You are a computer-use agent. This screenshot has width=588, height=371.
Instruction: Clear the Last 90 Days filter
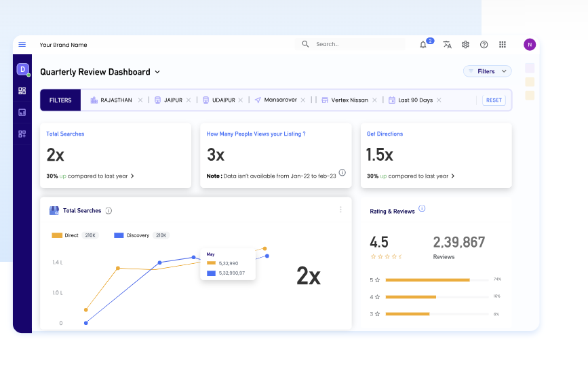pos(439,100)
